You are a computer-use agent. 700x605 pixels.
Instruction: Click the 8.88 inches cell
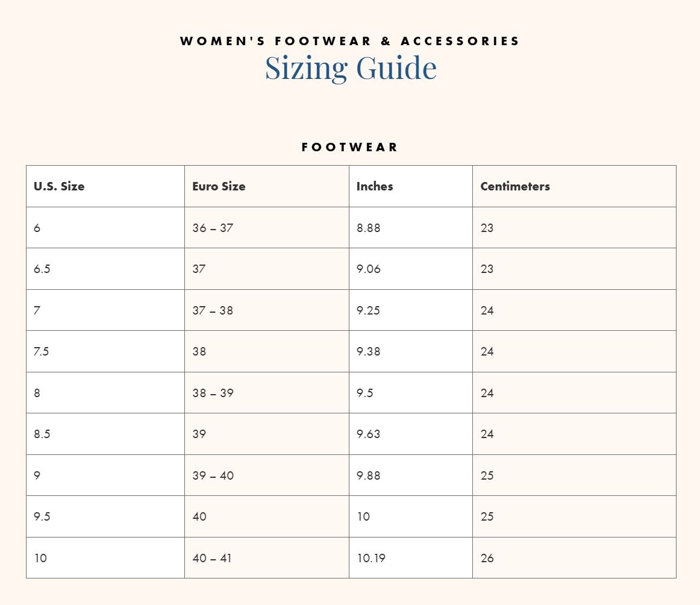tap(369, 228)
